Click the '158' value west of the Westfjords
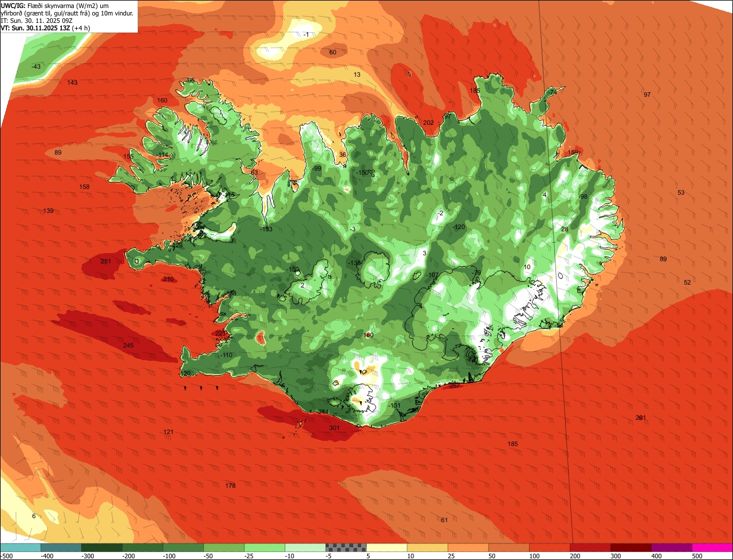Image resolution: width=733 pixels, height=560 pixels. click(x=84, y=187)
